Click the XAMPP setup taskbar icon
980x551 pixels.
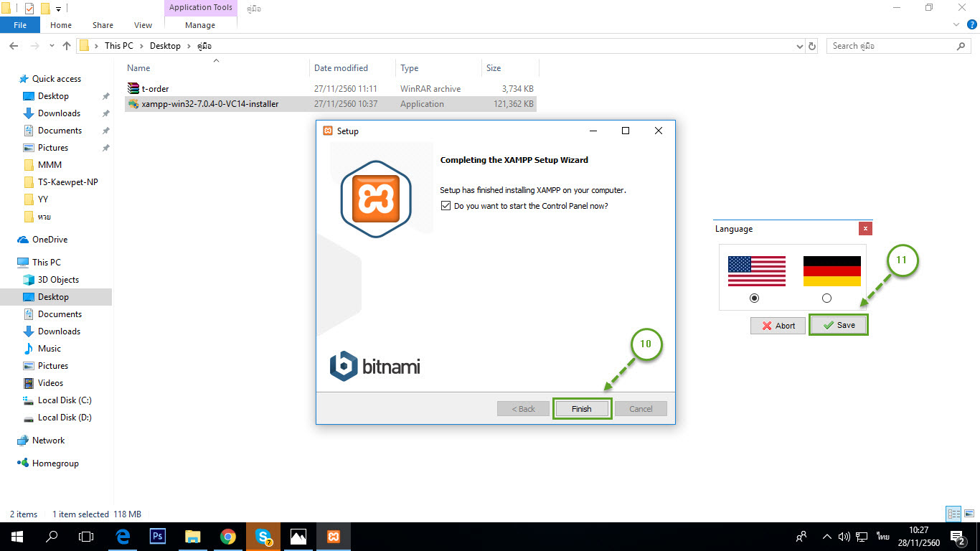click(x=334, y=536)
